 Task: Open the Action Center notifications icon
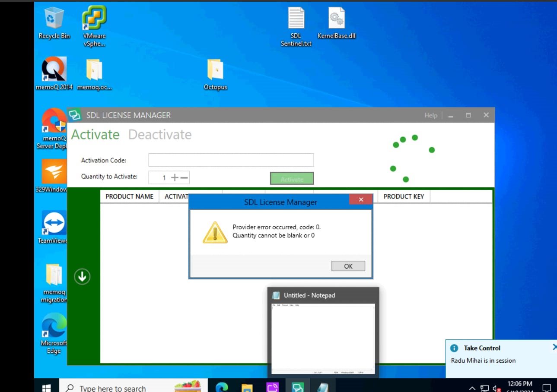547,388
